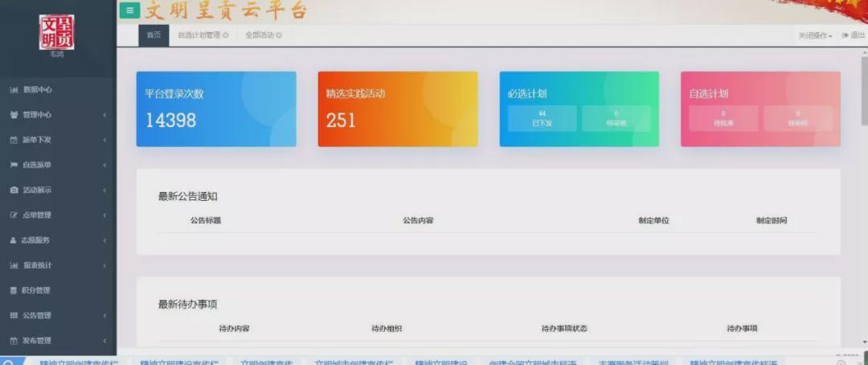
Task: Click the 点单管理 edit icon
Action: tap(14, 215)
